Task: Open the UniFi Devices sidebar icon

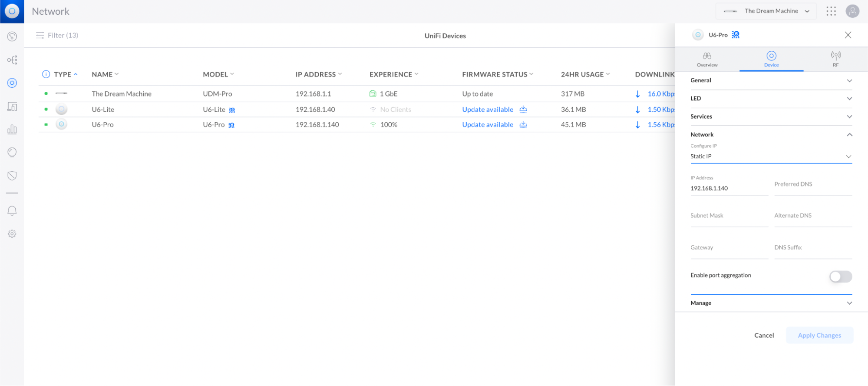Action: pyautogui.click(x=12, y=83)
